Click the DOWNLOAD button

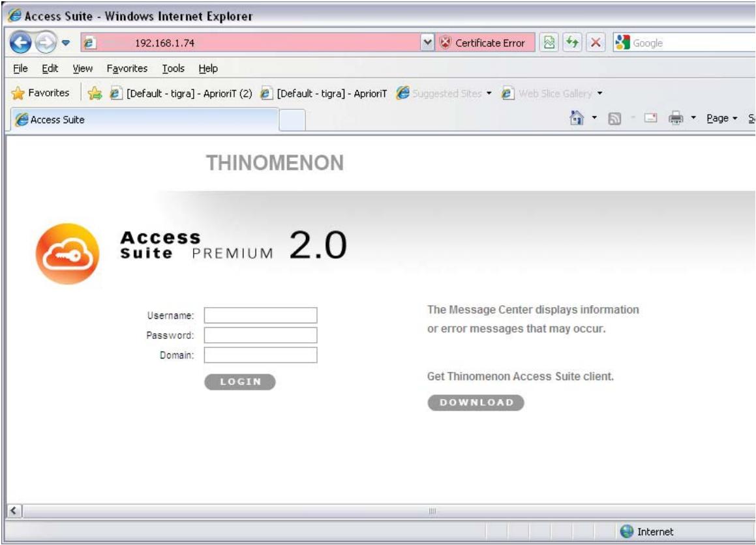click(476, 402)
